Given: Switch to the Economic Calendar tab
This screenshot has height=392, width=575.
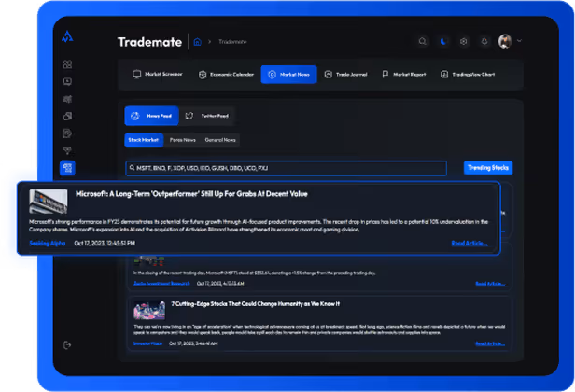Looking at the screenshot, I should (225, 74).
